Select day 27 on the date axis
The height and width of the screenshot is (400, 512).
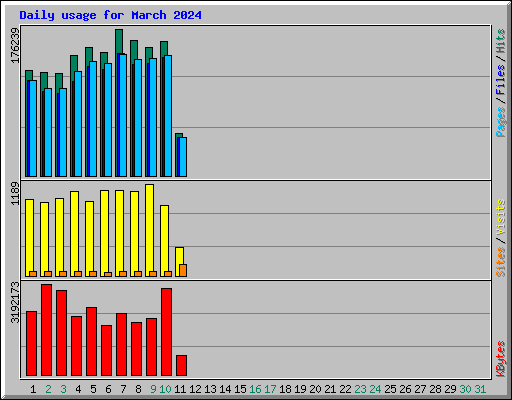click(x=420, y=389)
